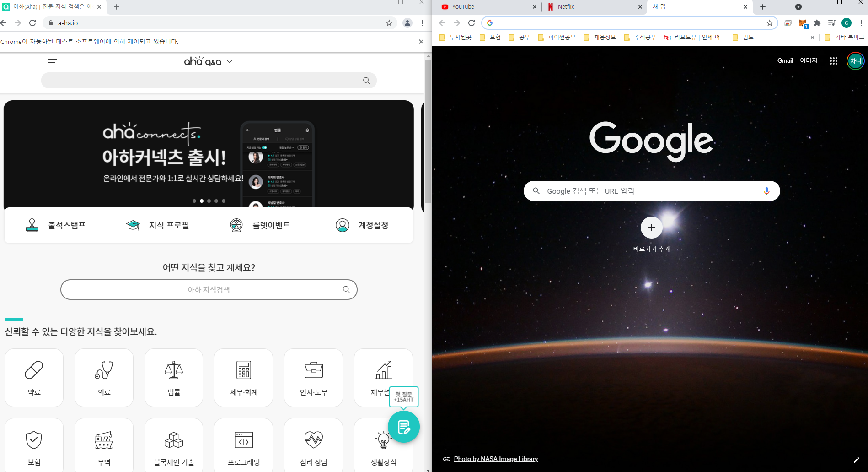
Task: Open 계정설정 account settings shortcut
Action: point(362,225)
